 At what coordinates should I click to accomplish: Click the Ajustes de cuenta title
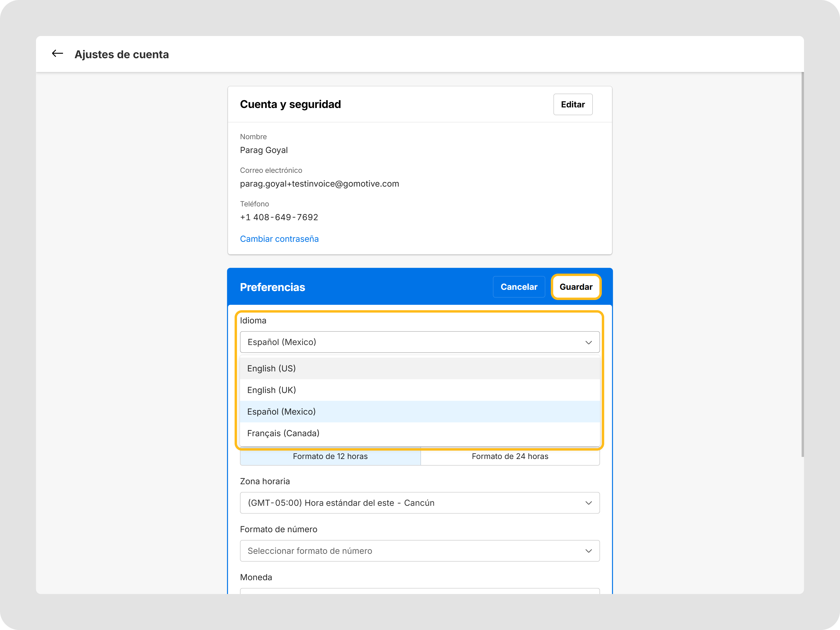pyautogui.click(x=121, y=54)
